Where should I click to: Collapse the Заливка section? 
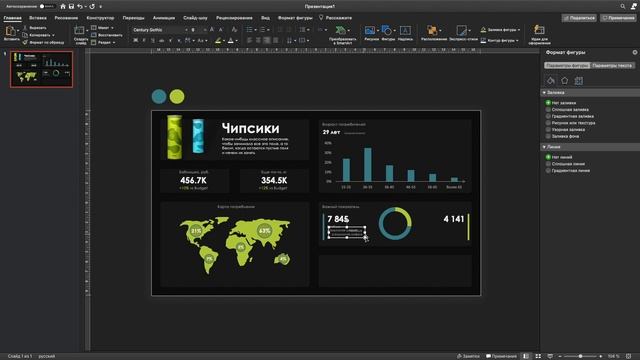(544, 93)
